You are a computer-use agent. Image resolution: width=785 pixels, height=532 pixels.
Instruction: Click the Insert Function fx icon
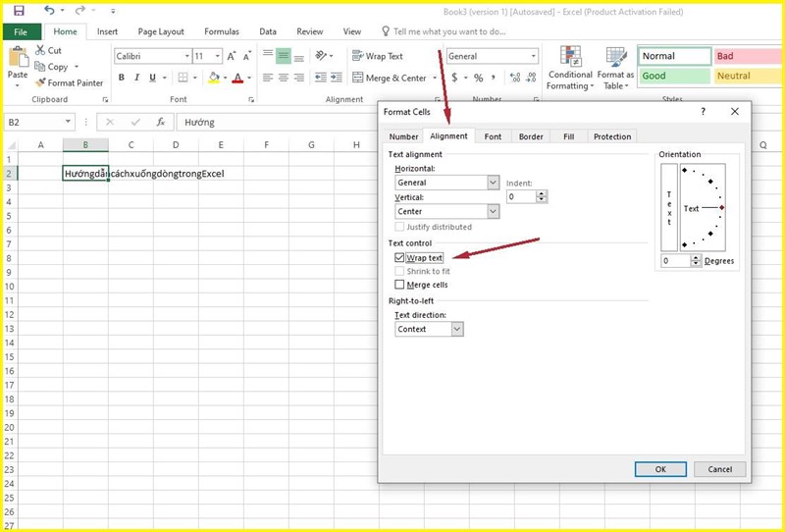[161, 122]
